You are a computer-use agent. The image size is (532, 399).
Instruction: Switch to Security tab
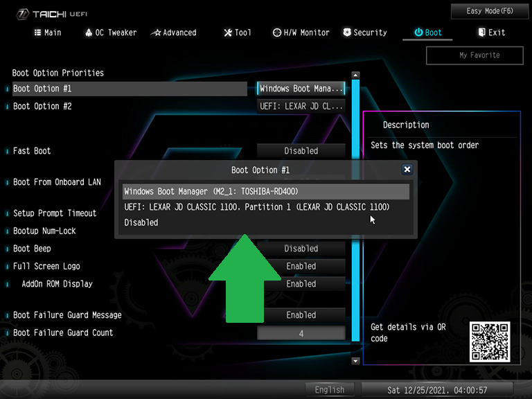[365, 33]
